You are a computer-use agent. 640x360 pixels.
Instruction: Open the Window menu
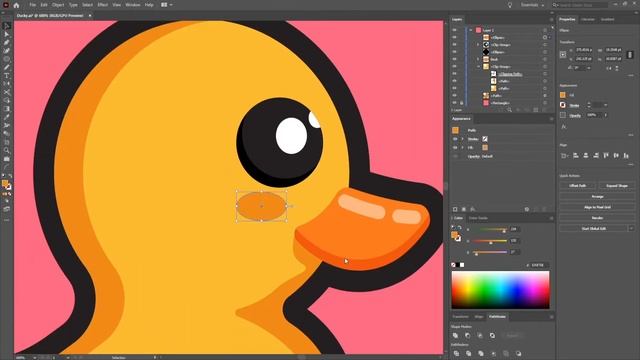coord(133,5)
